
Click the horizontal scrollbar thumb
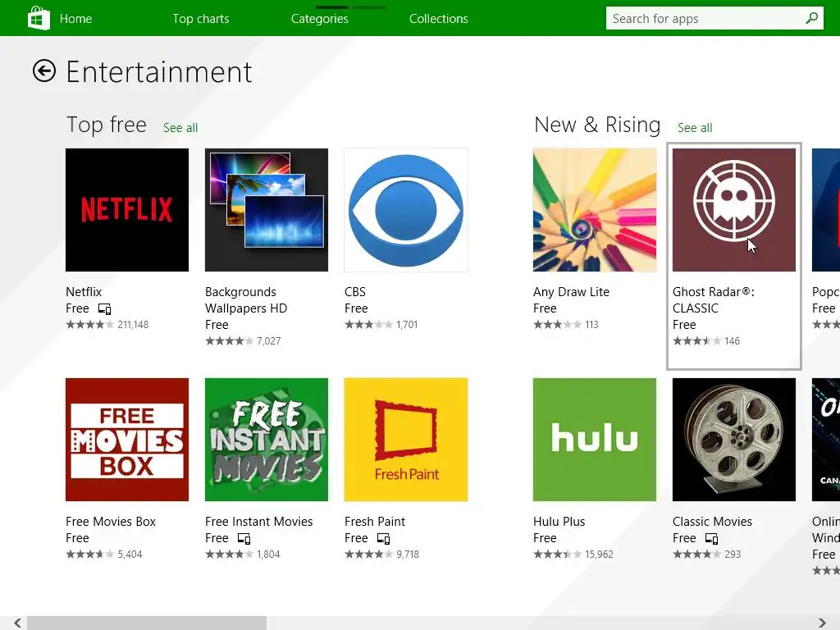[x=147, y=623]
